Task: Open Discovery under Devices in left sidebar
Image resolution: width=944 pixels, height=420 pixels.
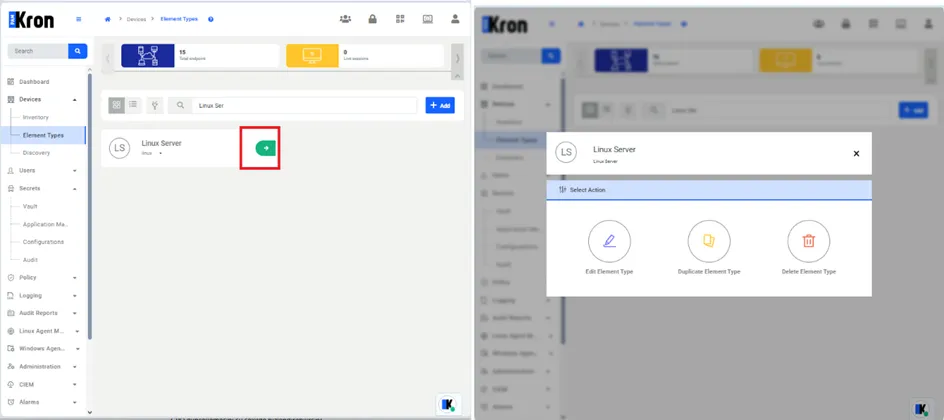Action: pyautogui.click(x=36, y=153)
